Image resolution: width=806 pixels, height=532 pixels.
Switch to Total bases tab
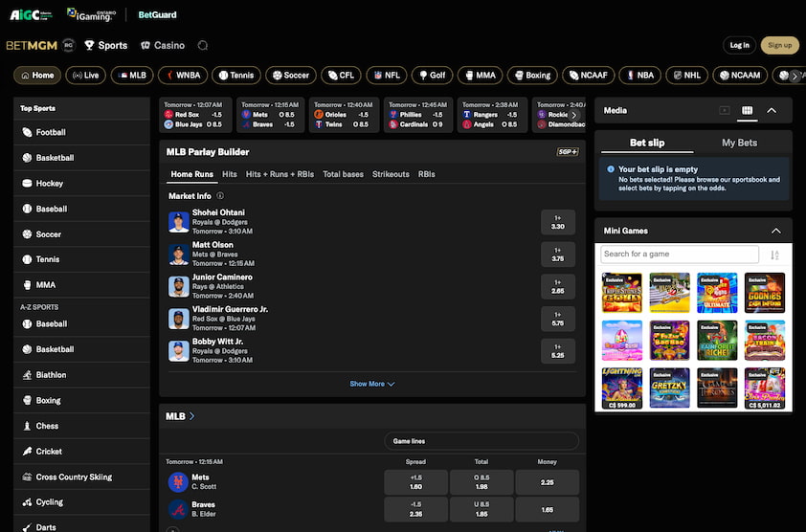coord(343,174)
